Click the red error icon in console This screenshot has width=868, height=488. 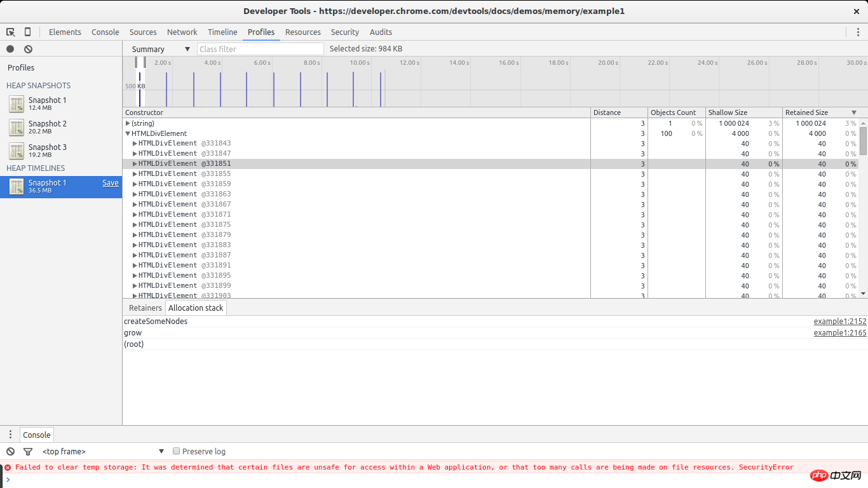[x=8, y=467]
